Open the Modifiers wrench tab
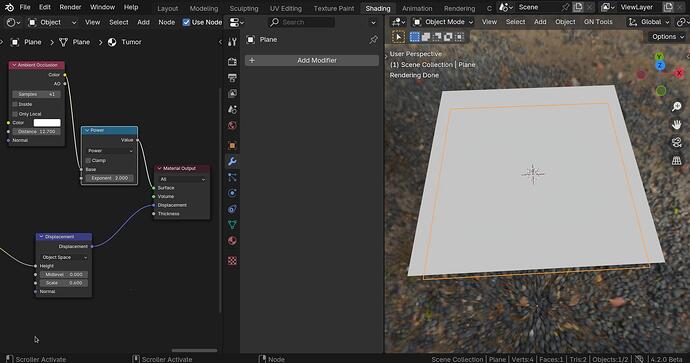This screenshot has width=690, height=363. (x=232, y=161)
